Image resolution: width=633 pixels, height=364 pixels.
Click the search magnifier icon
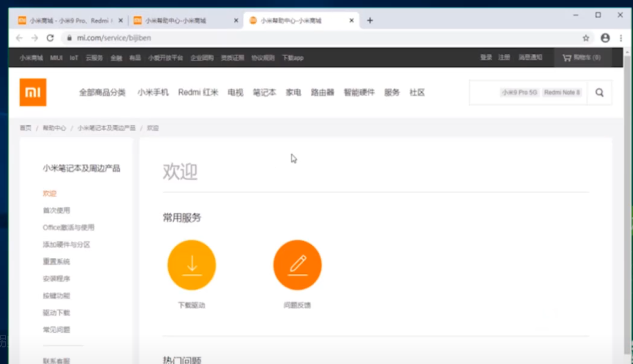tap(599, 93)
